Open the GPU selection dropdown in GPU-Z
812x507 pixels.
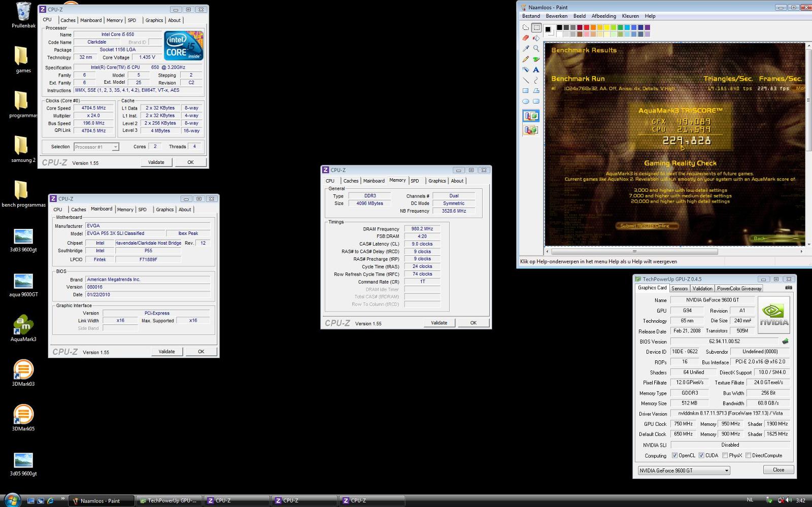[x=684, y=470]
